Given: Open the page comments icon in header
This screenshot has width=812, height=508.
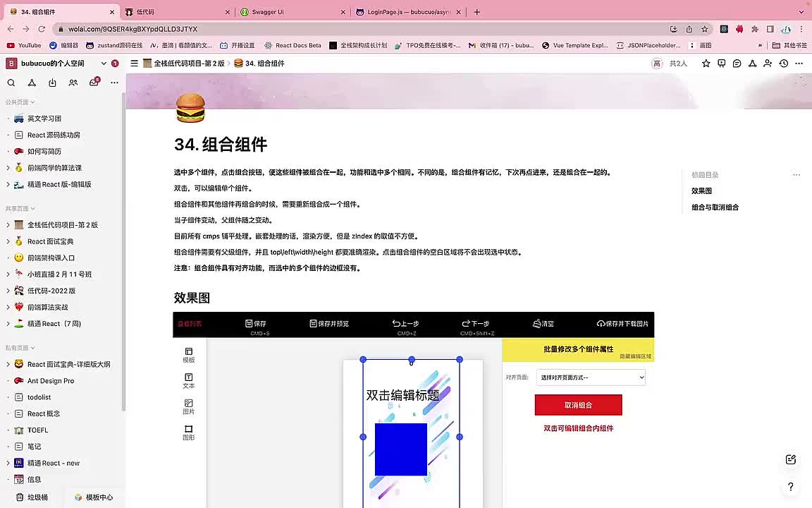Looking at the screenshot, I should 737,64.
